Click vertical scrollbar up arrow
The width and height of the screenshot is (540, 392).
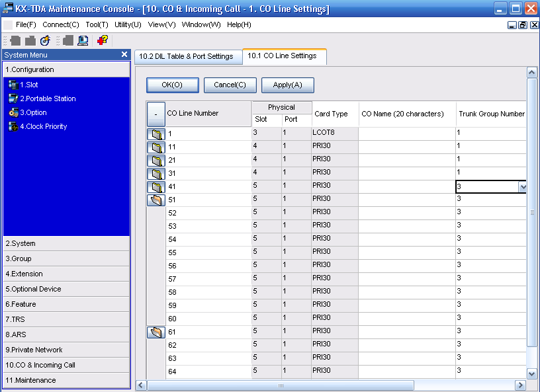tap(531, 73)
